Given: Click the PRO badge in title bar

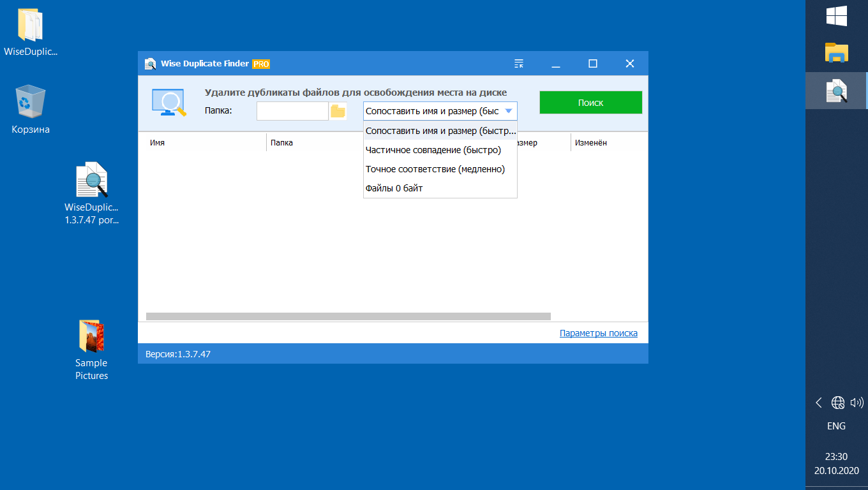Looking at the screenshot, I should pos(261,64).
